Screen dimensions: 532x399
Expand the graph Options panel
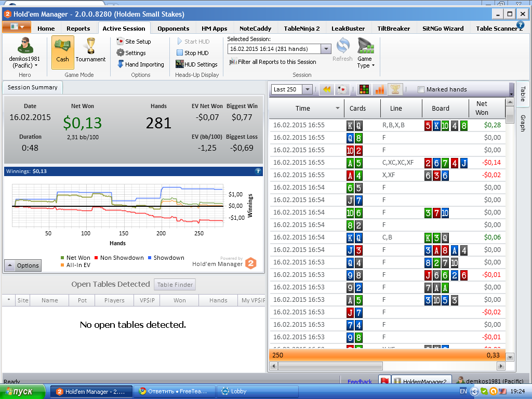point(23,265)
